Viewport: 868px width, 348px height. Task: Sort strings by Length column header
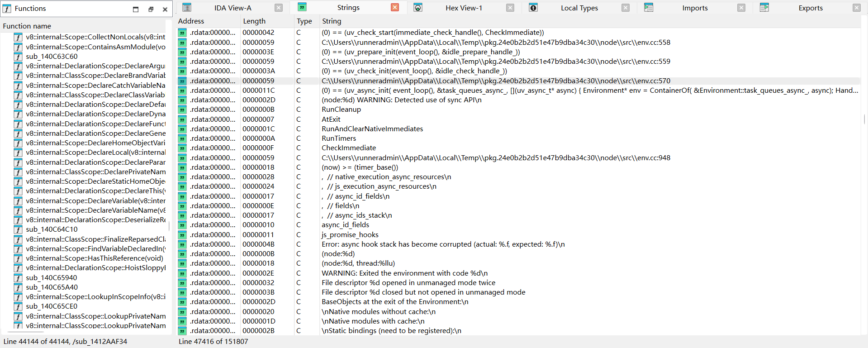[x=254, y=21]
